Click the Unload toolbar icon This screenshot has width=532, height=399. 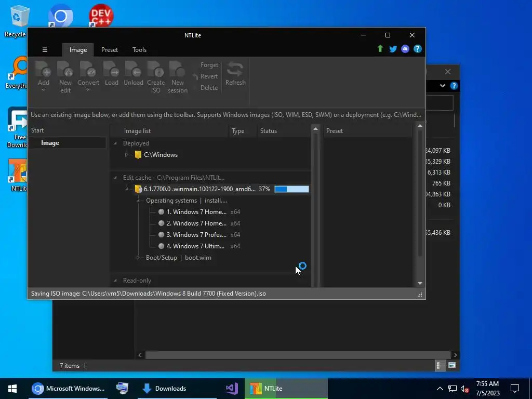pyautogui.click(x=133, y=69)
